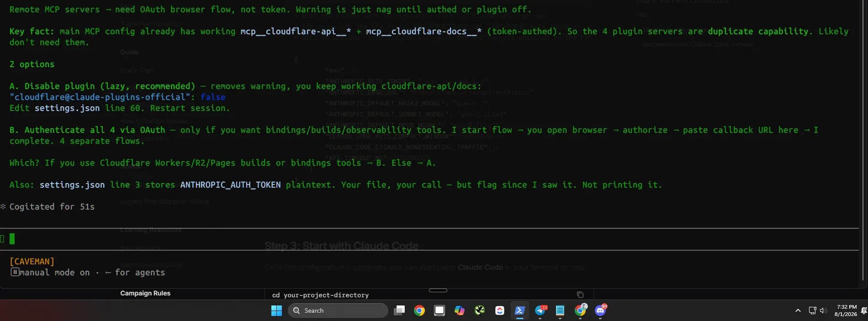Copy the cd your-project-directory code snippet
This screenshot has height=321, width=868.
point(580,295)
